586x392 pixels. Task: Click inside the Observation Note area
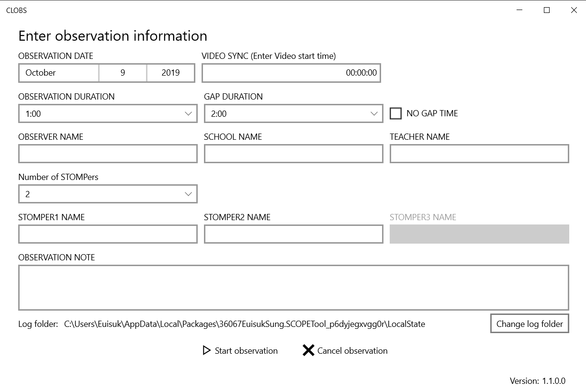pyautogui.click(x=293, y=287)
